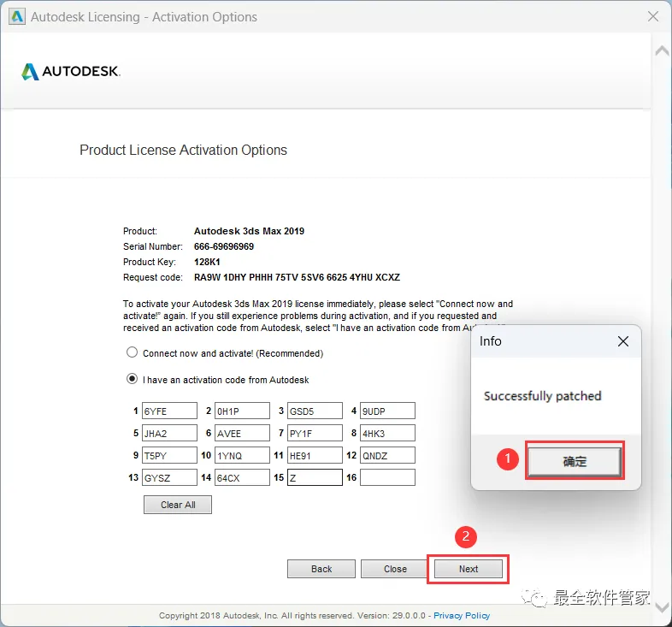The height and width of the screenshot is (627, 672).
Task: Click activation field 1 containing 6YFE
Action: pos(170,411)
